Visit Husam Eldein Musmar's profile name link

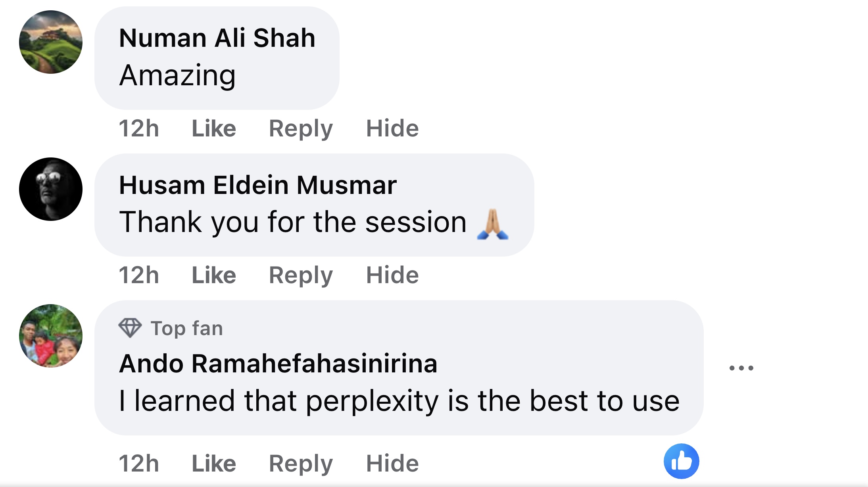tap(258, 185)
